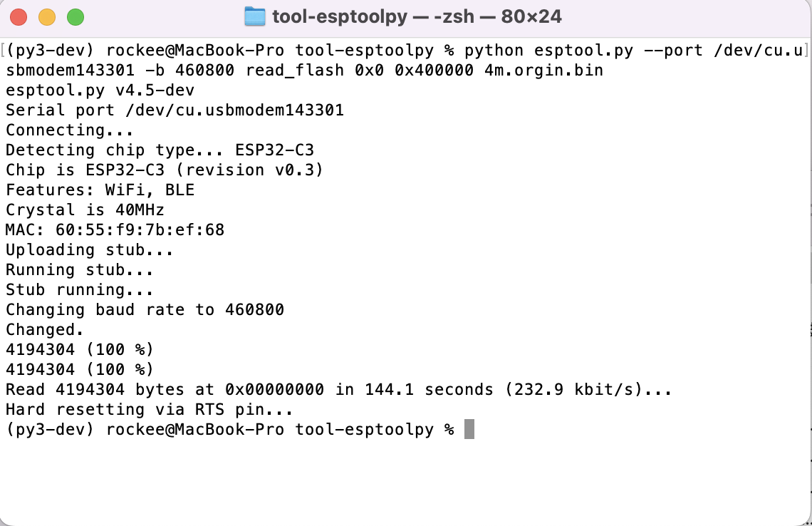Minimize the terminal with the yellow button
The height and width of the screenshot is (526, 812).
47,17
